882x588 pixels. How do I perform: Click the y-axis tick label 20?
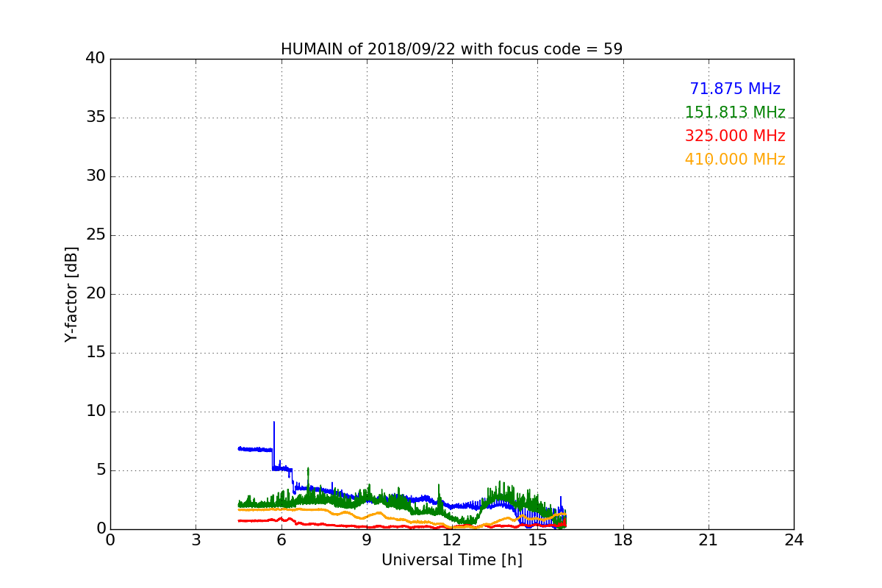click(x=96, y=294)
